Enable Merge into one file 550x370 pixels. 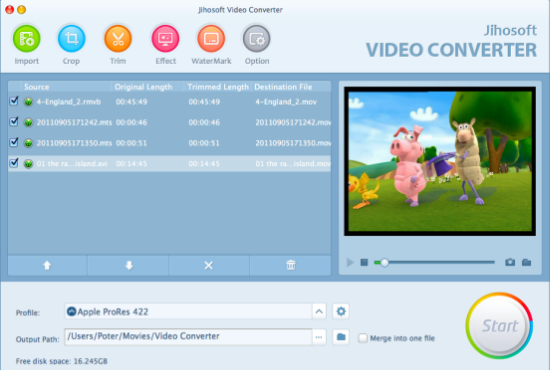[363, 338]
